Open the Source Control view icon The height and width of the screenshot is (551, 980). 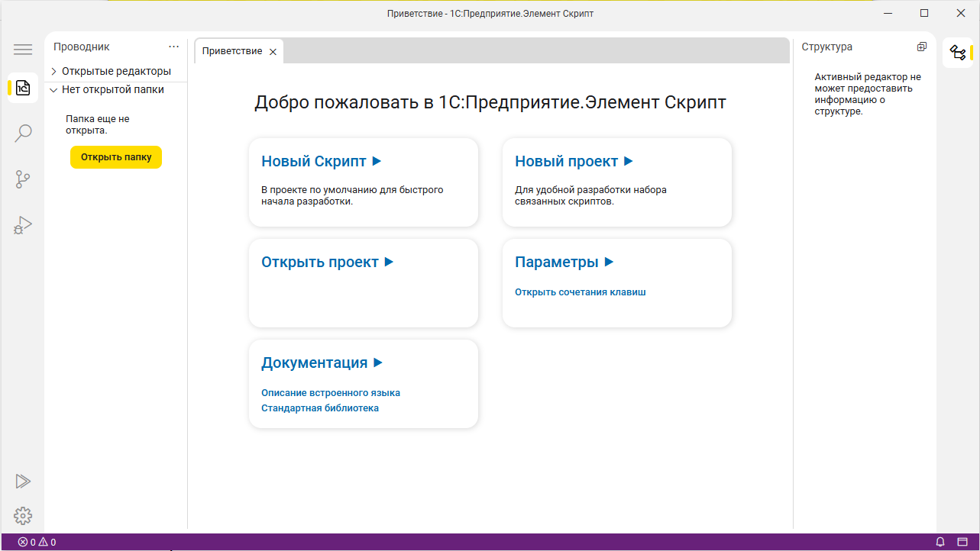(23, 179)
